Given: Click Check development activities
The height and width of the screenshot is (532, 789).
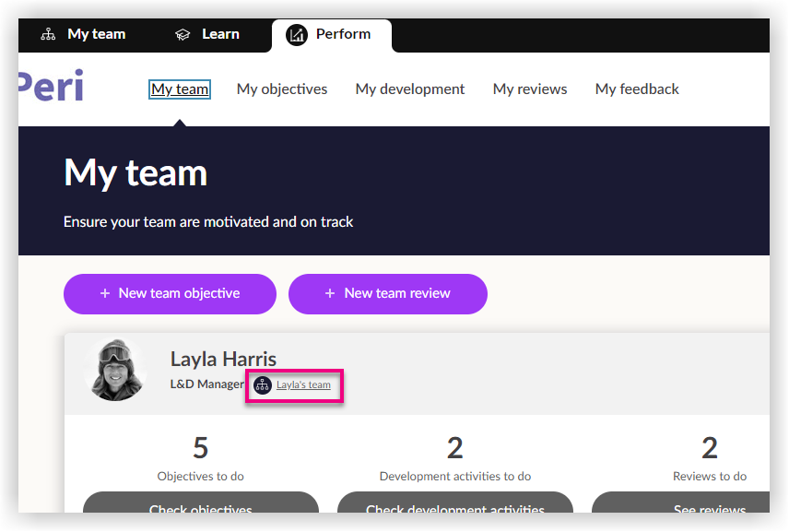Looking at the screenshot, I should [x=455, y=505].
